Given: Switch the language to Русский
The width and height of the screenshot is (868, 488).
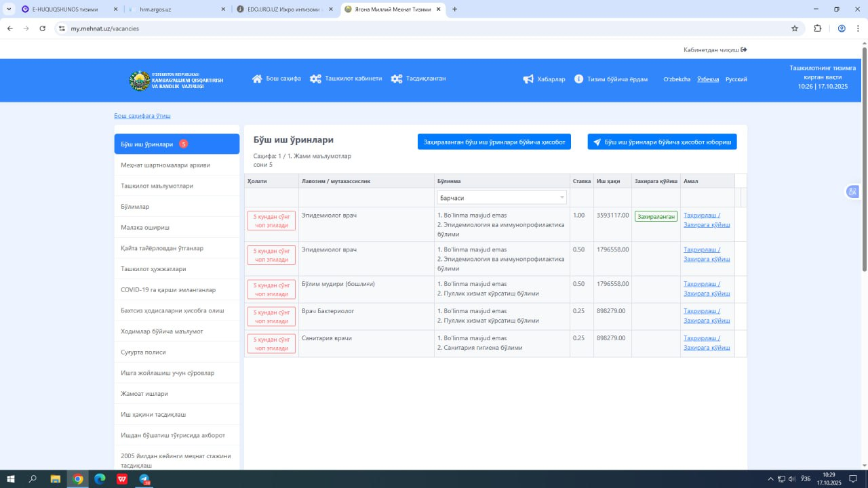Looking at the screenshot, I should [736, 79].
